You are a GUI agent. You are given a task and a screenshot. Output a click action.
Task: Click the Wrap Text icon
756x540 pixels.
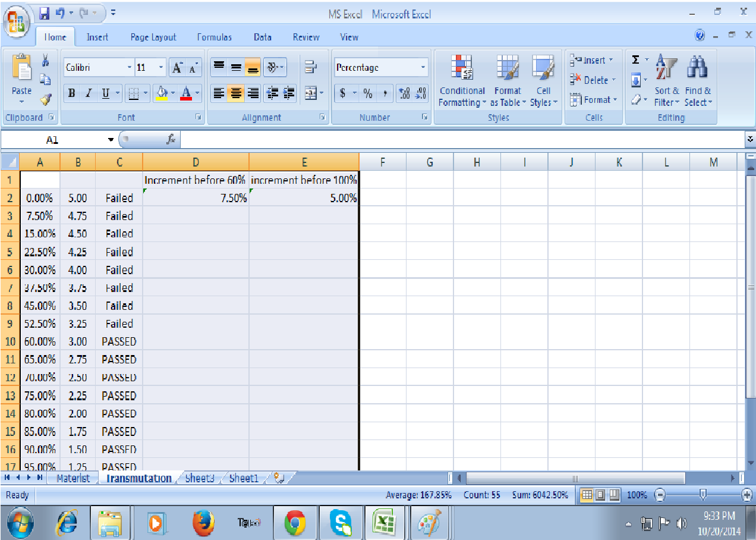[x=310, y=67]
